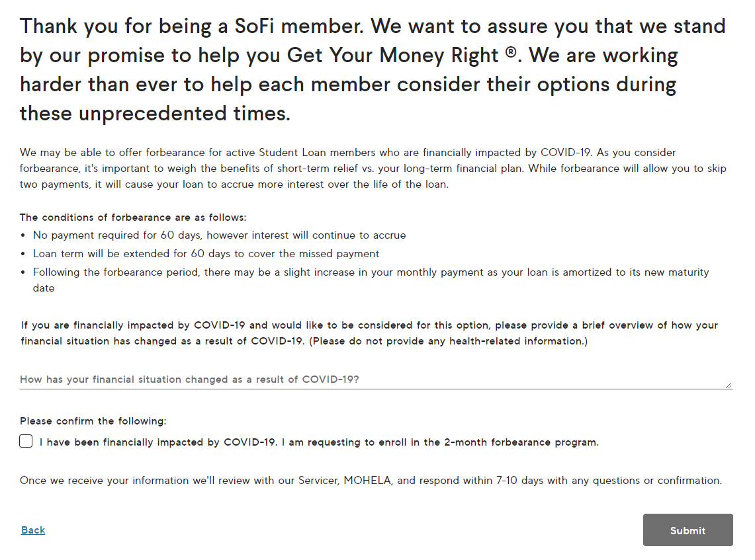Click the health-related information parenthetical note
The width and height of the screenshot is (755, 560).
[448, 341]
